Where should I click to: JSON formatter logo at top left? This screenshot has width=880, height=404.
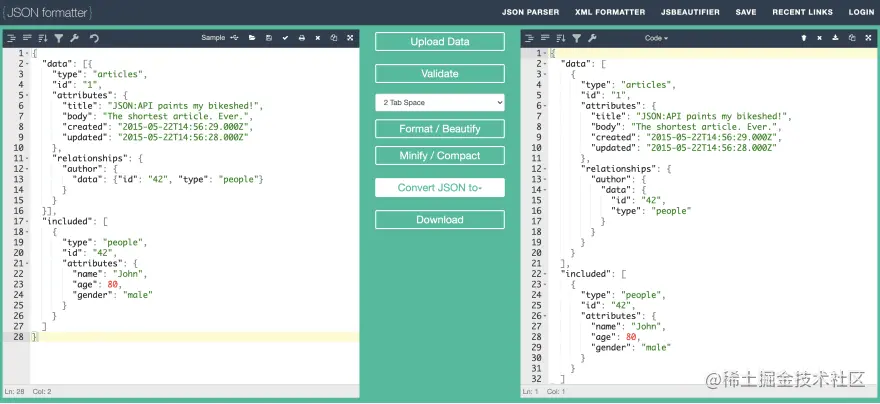47,12
